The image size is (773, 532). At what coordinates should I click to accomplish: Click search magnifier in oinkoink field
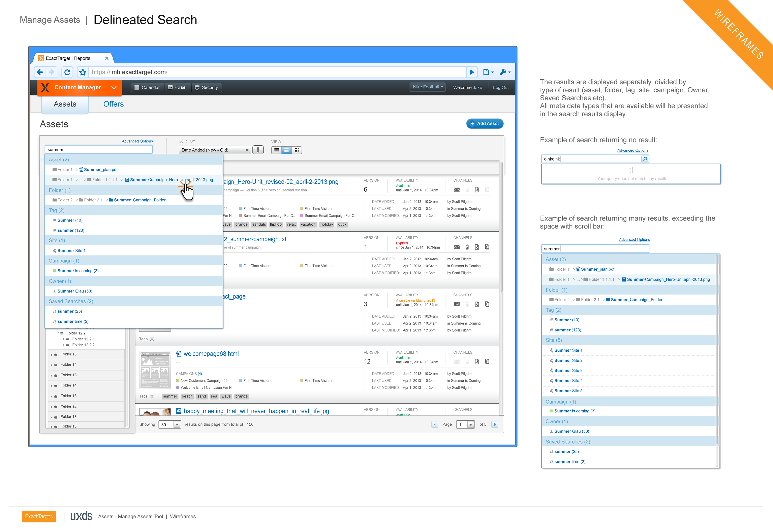[645, 159]
